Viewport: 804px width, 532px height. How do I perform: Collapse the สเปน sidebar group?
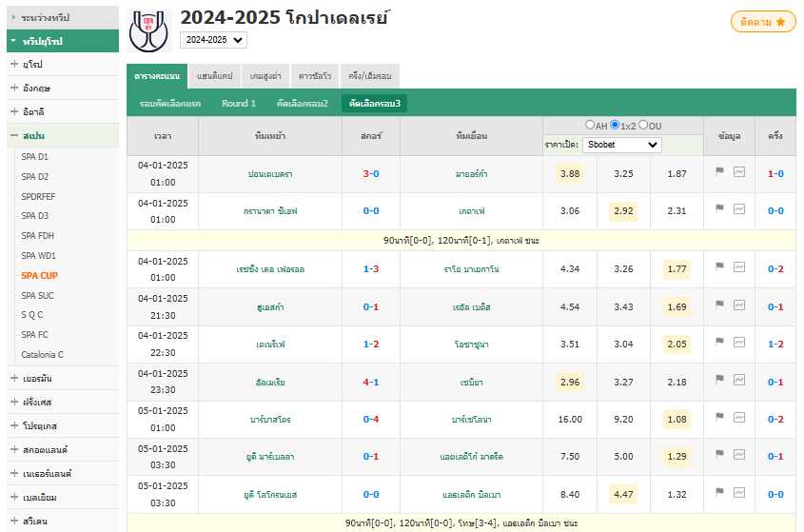(63, 135)
